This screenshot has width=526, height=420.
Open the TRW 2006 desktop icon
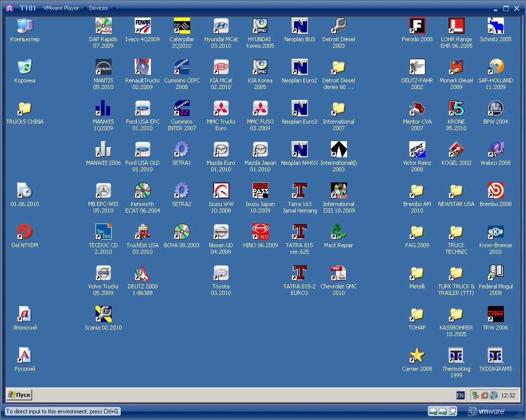(495, 314)
